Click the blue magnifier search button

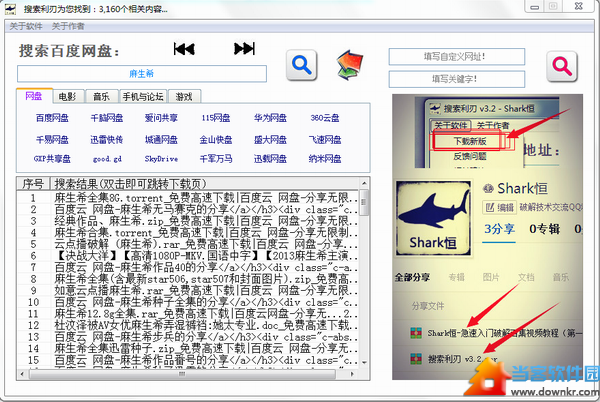pyautogui.click(x=302, y=65)
